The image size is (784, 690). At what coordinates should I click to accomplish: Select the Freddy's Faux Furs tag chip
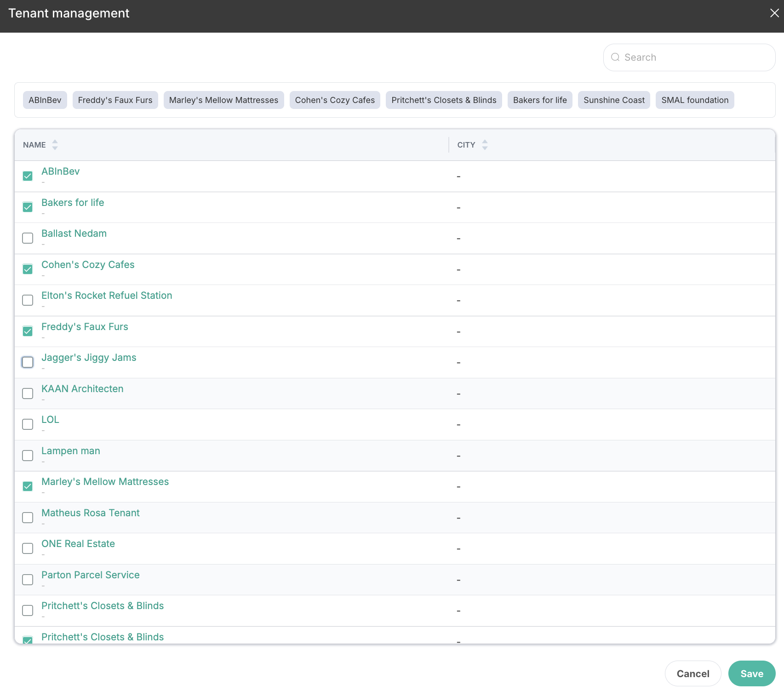pos(115,100)
